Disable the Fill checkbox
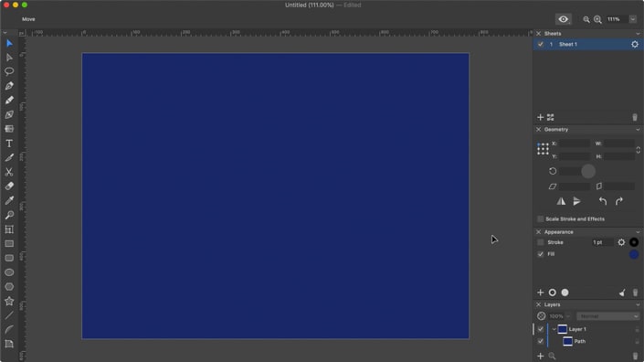 (541, 254)
